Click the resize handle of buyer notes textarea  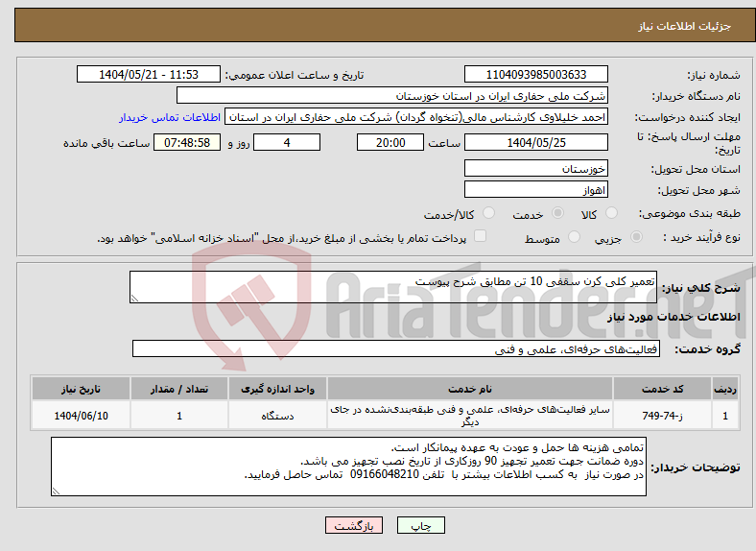click(56, 491)
